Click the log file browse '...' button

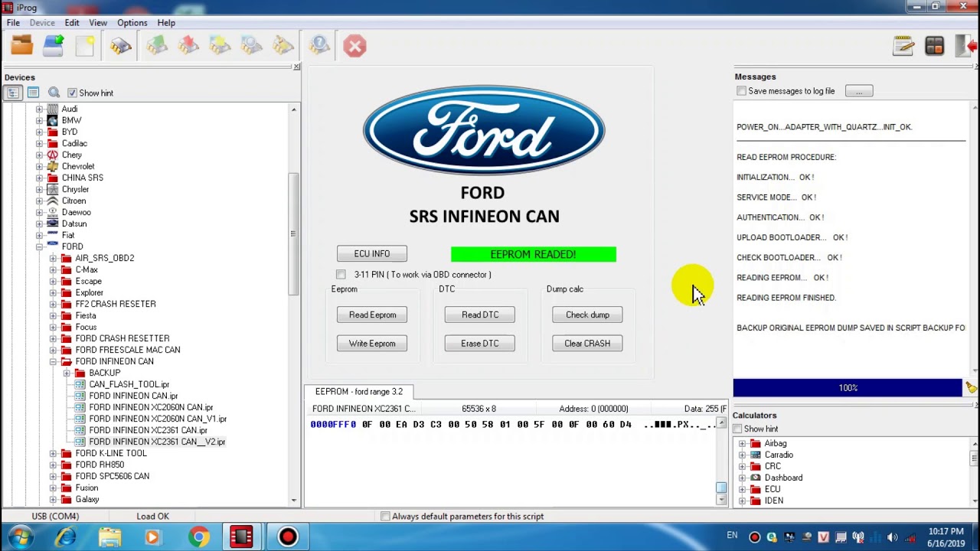tap(859, 91)
